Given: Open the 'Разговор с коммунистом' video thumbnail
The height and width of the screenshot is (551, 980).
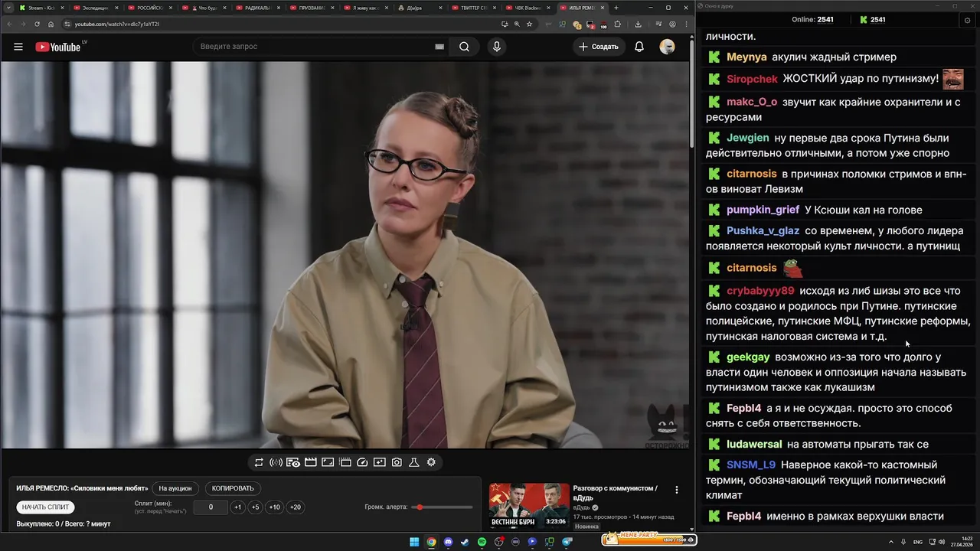Looking at the screenshot, I should pos(529,506).
